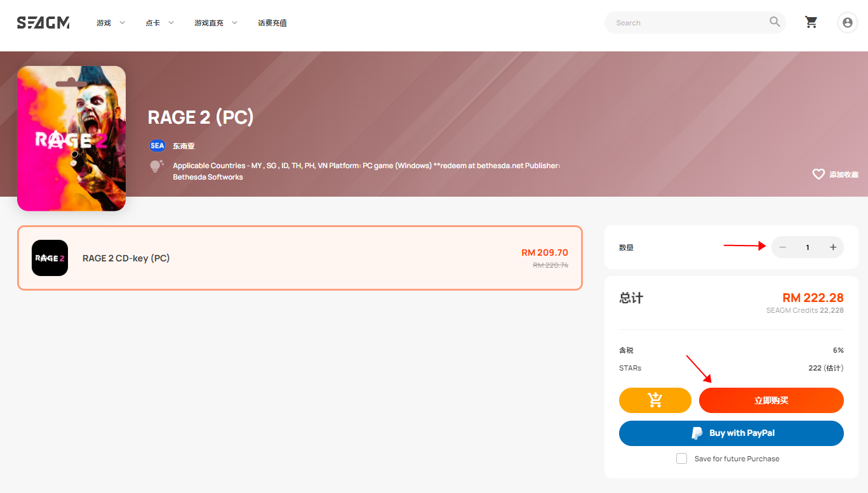Viewport: 868px width, 493px height.
Task: Click the search magnifier icon
Action: [x=775, y=22]
